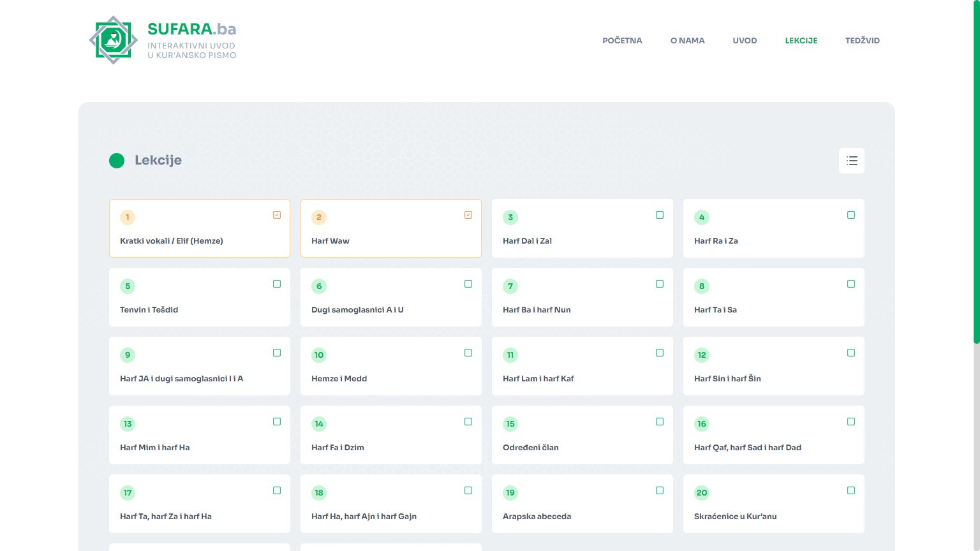The image size is (980, 551).
Task: Click the SUFARA.ba site title text
Action: point(191,29)
